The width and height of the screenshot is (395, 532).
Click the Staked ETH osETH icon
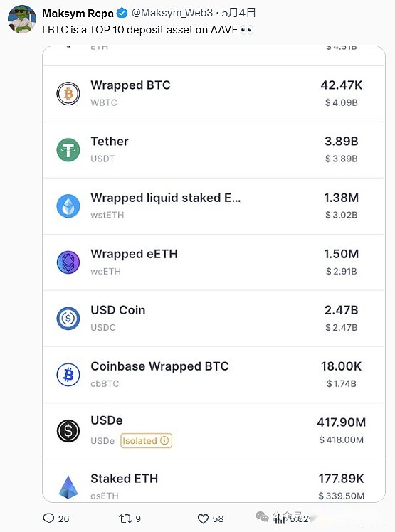point(68,487)
